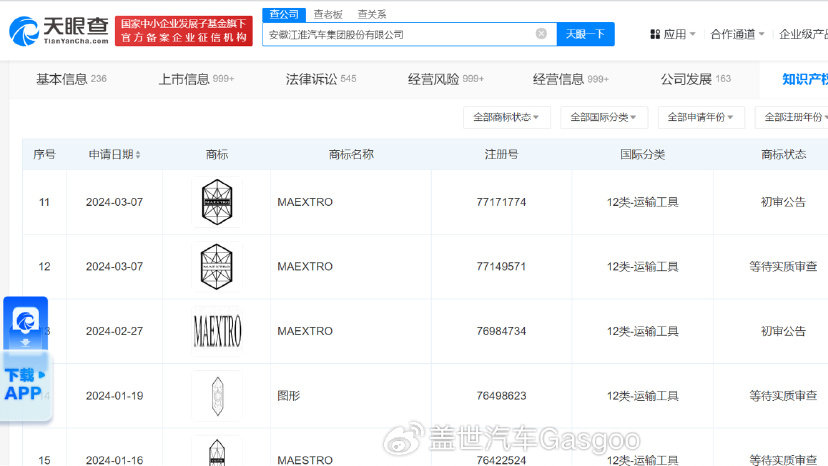Screen dimensions: 828x466
Task: Click the 天眼一下 search button
Action: click(586, 34)
